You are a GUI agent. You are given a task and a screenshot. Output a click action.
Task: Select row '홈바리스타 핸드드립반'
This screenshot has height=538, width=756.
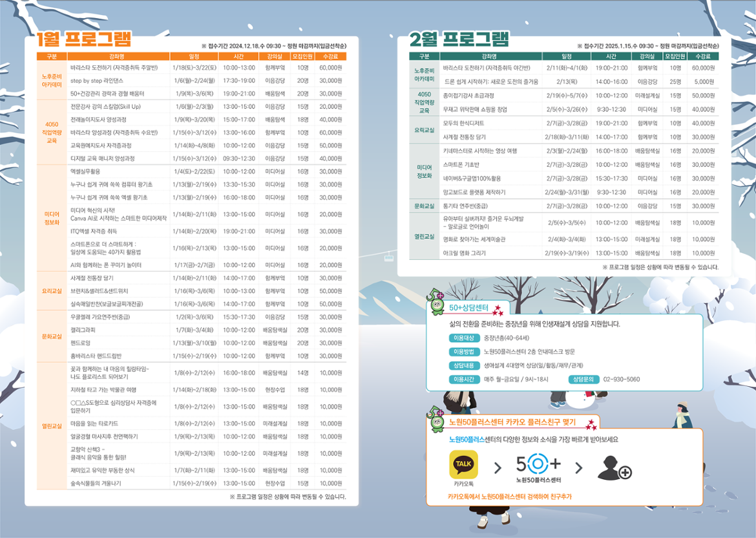coord(207,356)
